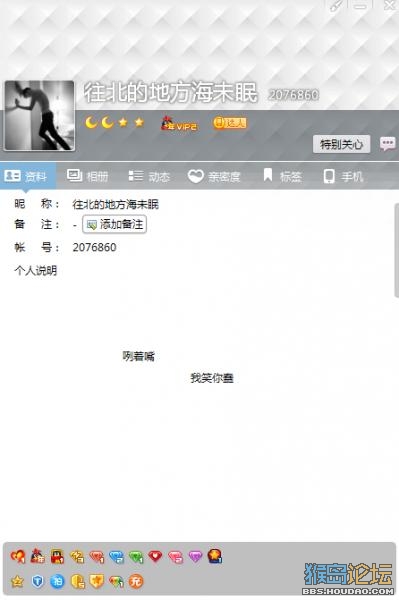Screen dimensions: 399x600
Task: Click the rainbow diamond icon
Action: [116, 582]
